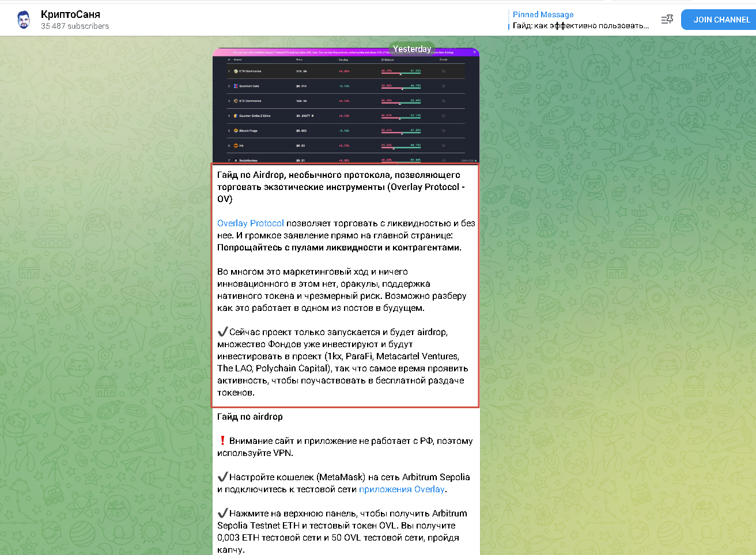Click the КриптоСаня channel title
The image size is (756, 555).
(x=70, y=14)
